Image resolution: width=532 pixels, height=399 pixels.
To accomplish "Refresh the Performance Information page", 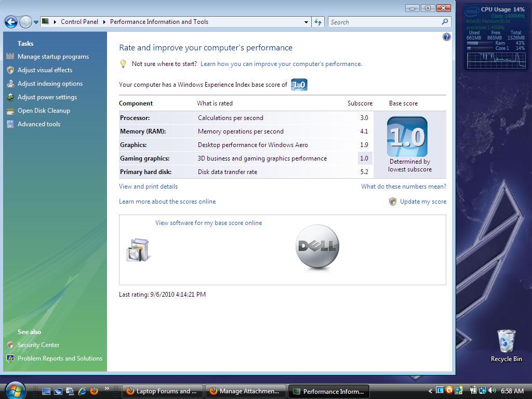I will [318, 22].
